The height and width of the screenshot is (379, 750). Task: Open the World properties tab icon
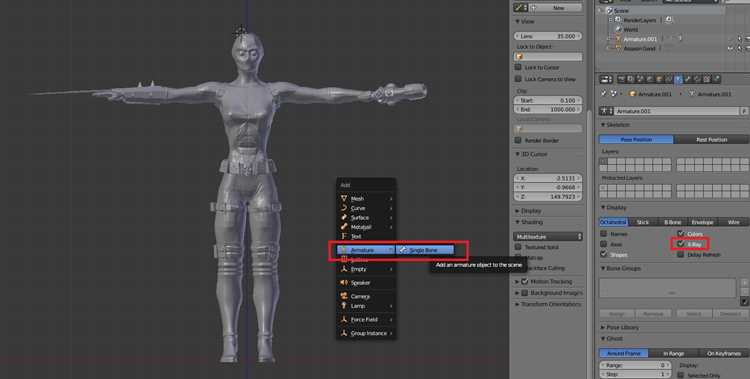(x=650, y=79)
